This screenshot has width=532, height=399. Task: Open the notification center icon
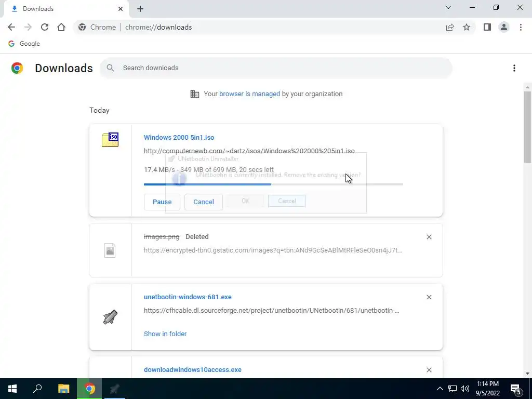516,389
